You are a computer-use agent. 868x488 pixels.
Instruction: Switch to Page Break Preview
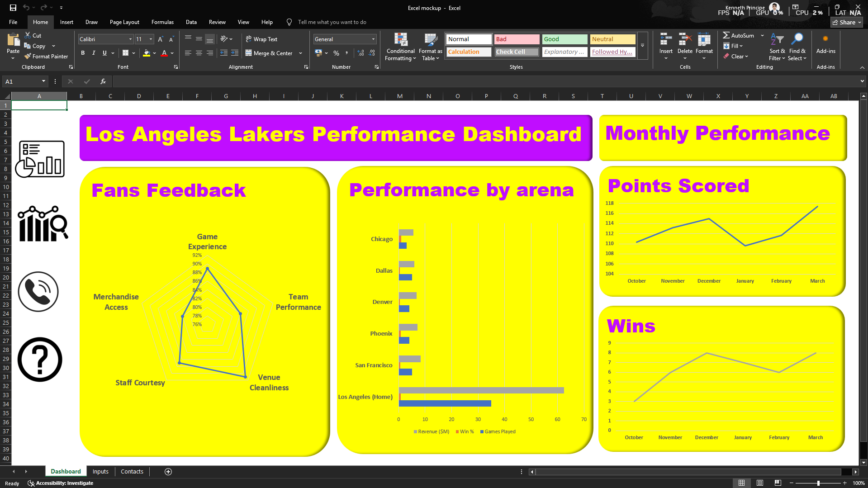tap(778, 483)
